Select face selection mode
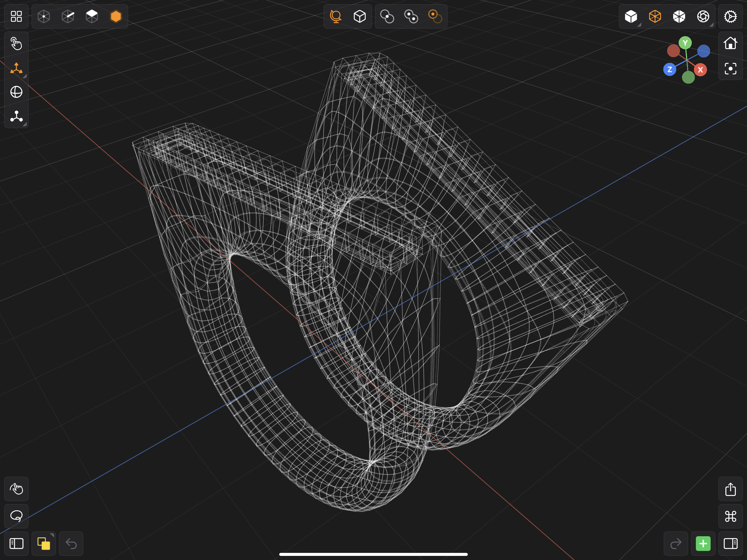This screenshot has height=560, width=747. (92, 16)
